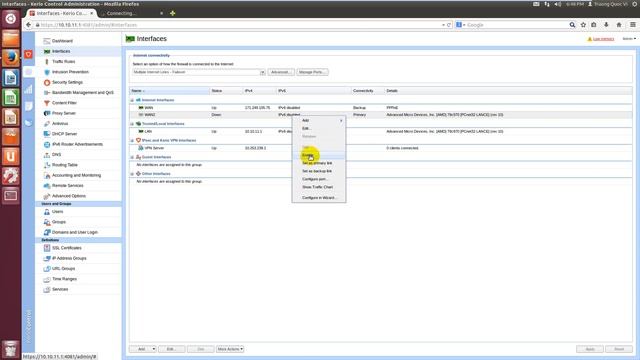640x360 pixels.
Task: Open Ubuntu Software Center orange U icon
Action: [11, 156]
